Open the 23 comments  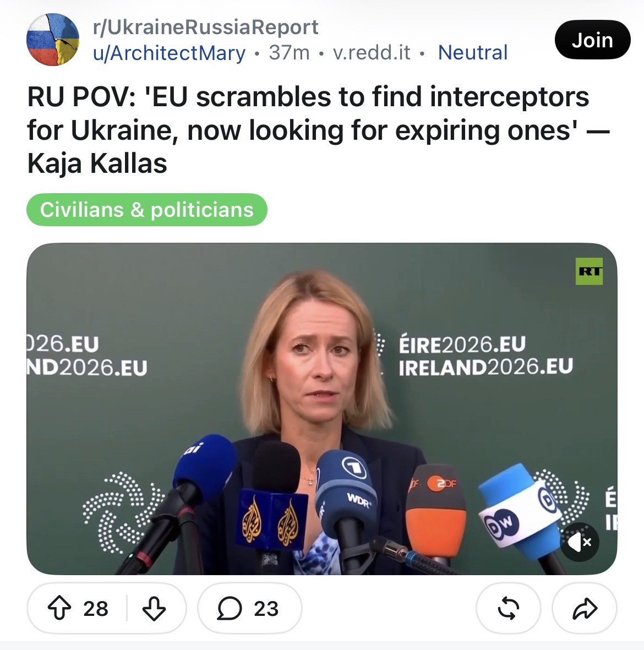click(x=250, y=608)
